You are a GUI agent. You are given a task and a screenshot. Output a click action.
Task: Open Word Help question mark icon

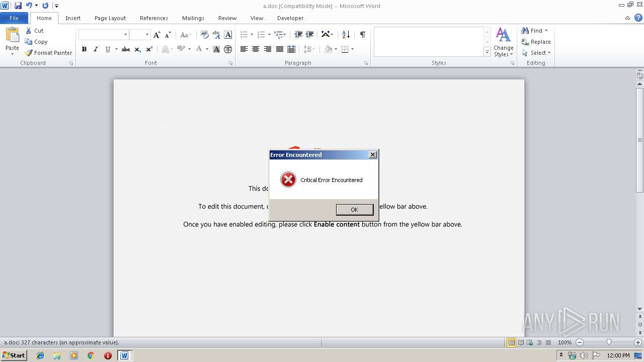pos(638,18)
